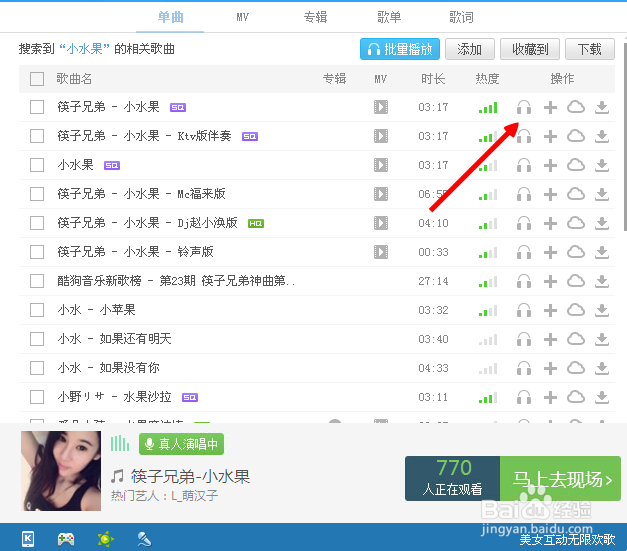Click the 美女互动无限欢歌 text link
Viewport: 627px width, 551px height.
click(x=567, y=539)
